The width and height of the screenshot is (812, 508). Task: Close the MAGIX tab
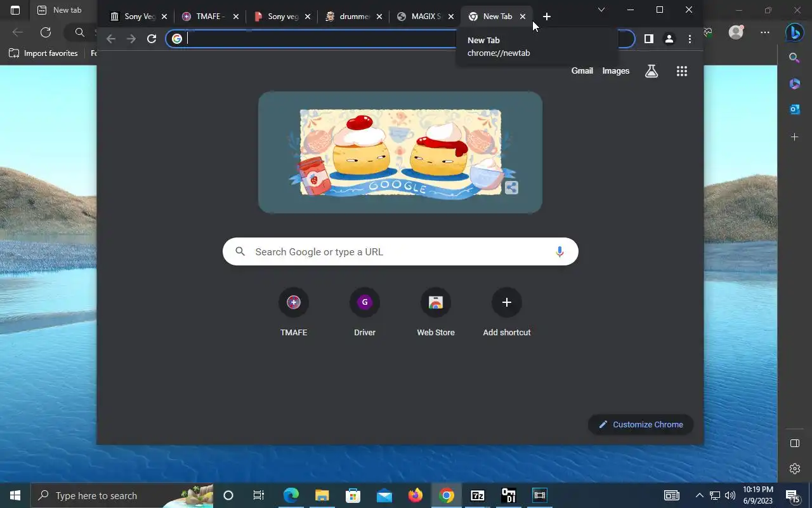pos(451,17)
